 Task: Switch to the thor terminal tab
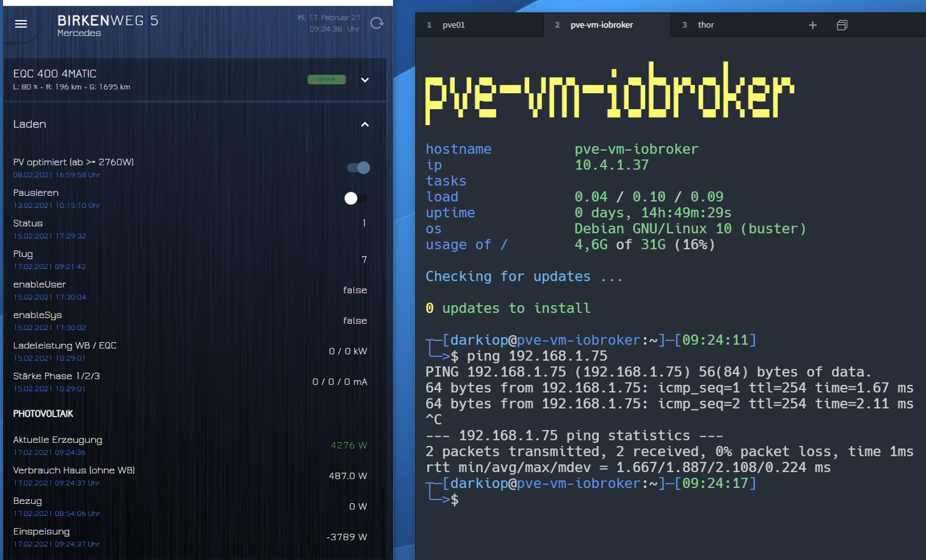coord(706,25)
